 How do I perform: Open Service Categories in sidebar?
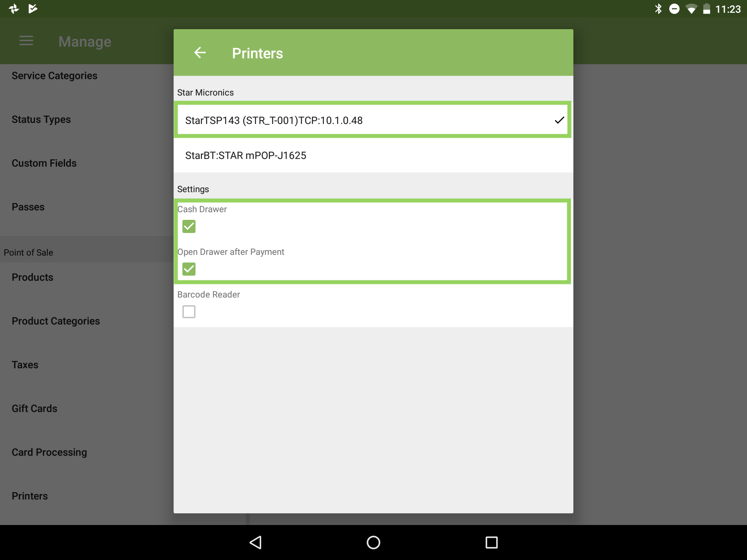click(x=55, y=76)
